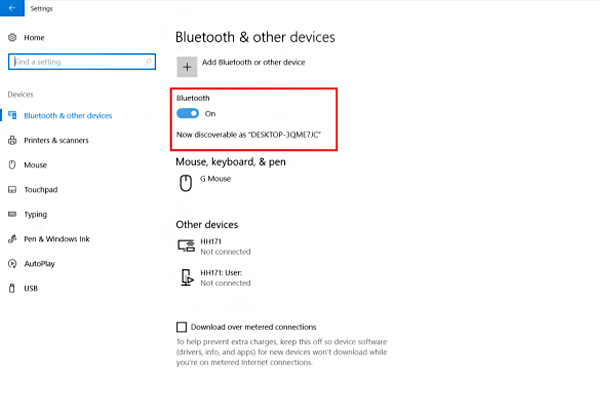Open Pen & Windows Ink settings
The height and width of the screenshot is (400, 600).
[57, 239]
